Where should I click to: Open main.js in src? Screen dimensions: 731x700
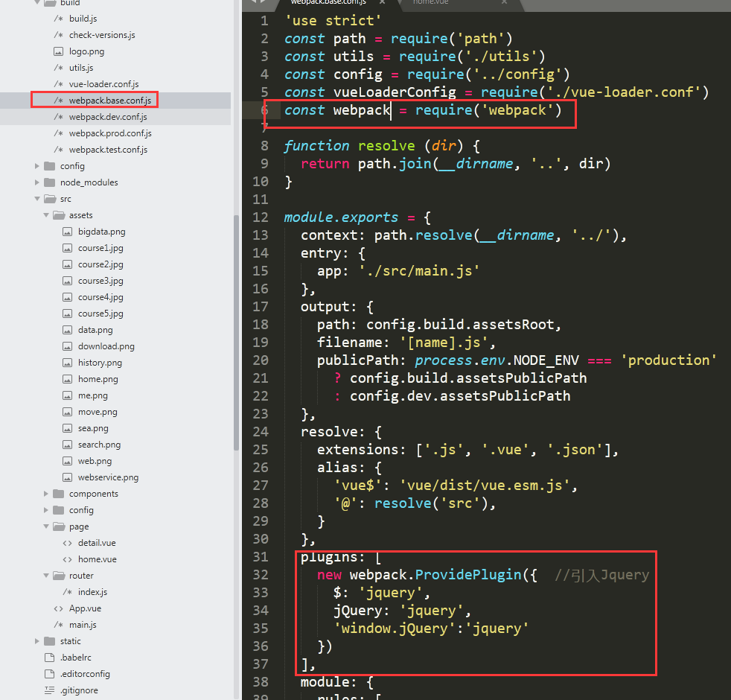tap(83, 625)
